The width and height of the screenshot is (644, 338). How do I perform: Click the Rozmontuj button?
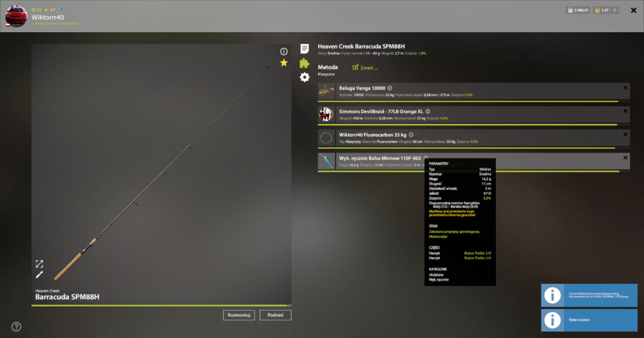239,315
